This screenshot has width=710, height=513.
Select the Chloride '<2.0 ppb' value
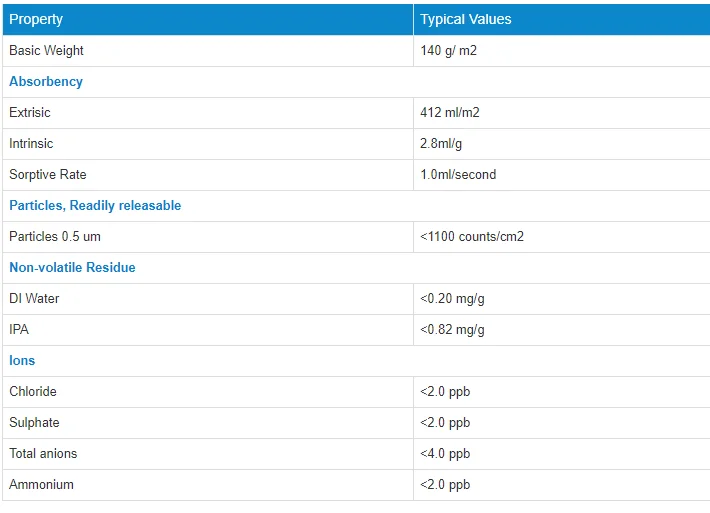tap(445, 392)
